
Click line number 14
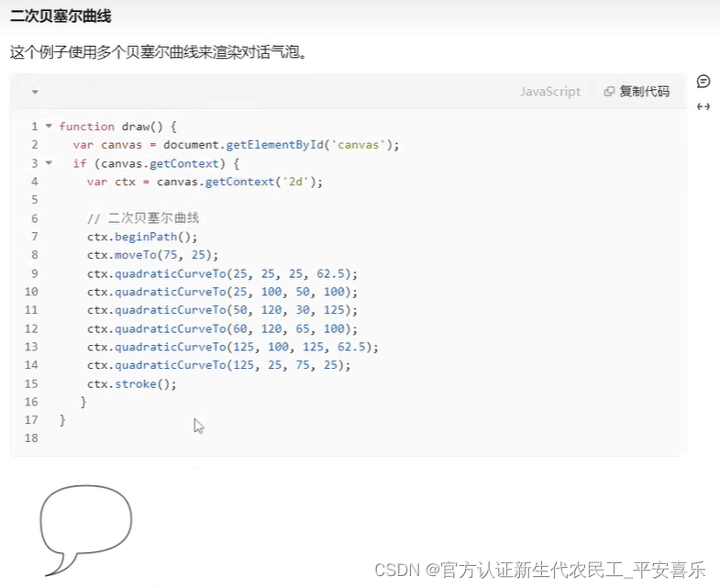tap(31, 365)
